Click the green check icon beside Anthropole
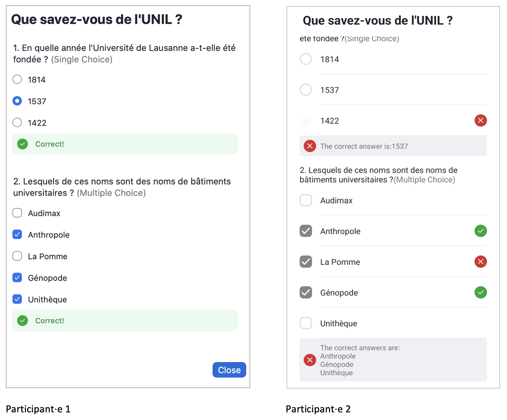Image resolution: width=507 pixels, height=420 pixels. 480,231
